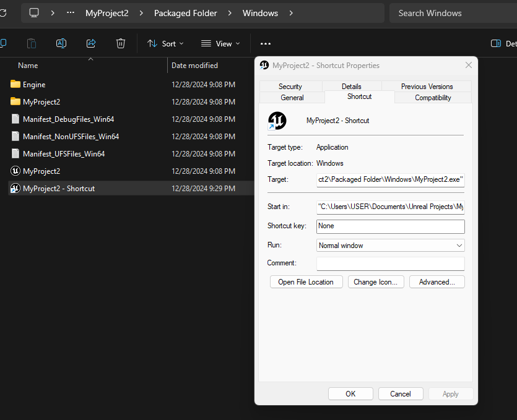Click the Advanced button
Viewport: 517px width, 420px height.
(437, 282)
